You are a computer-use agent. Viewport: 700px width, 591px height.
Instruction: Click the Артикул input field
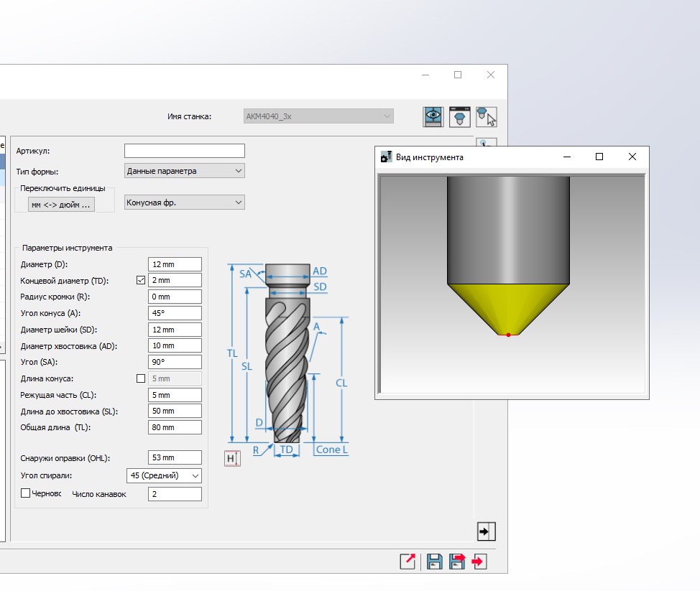point(185,151)
